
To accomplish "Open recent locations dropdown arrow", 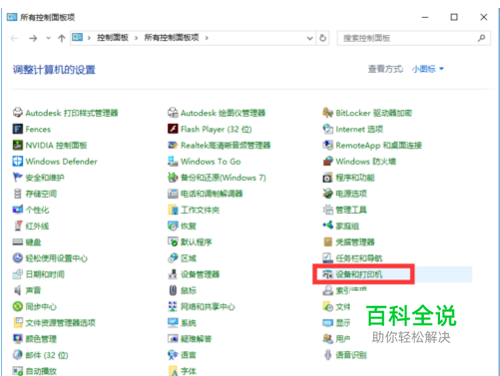I will click(48, 38).
